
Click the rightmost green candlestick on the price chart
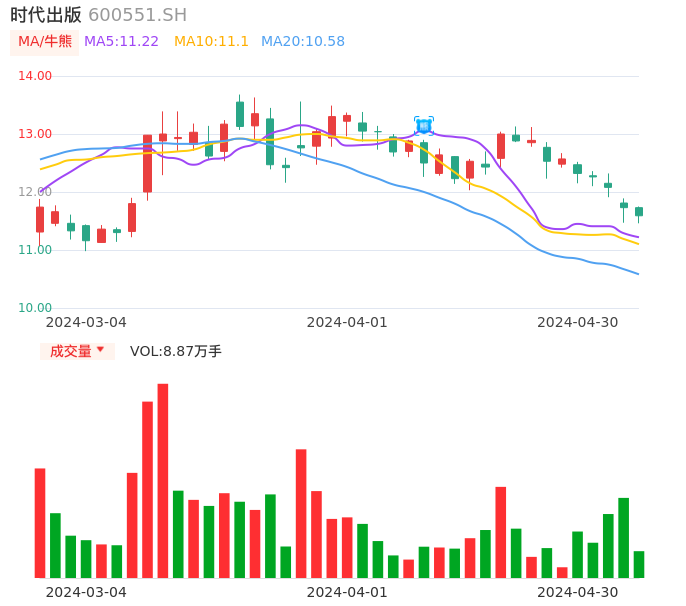tap(639, 212)
